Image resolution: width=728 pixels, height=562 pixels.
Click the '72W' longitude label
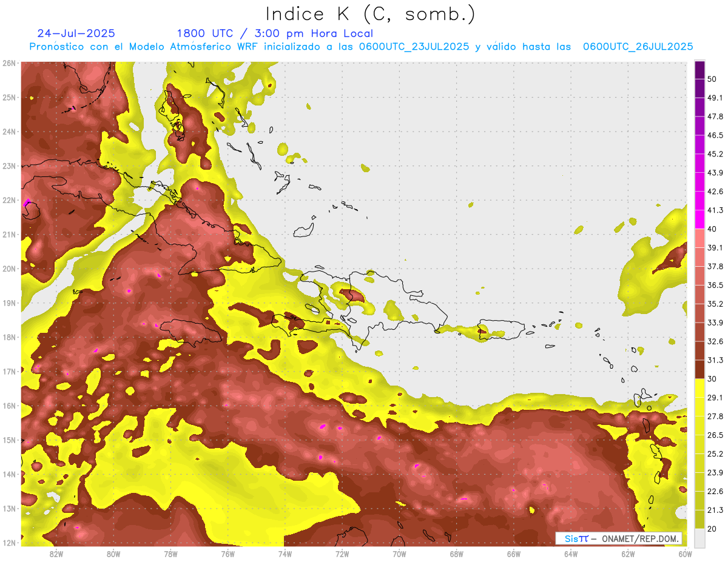342,554
